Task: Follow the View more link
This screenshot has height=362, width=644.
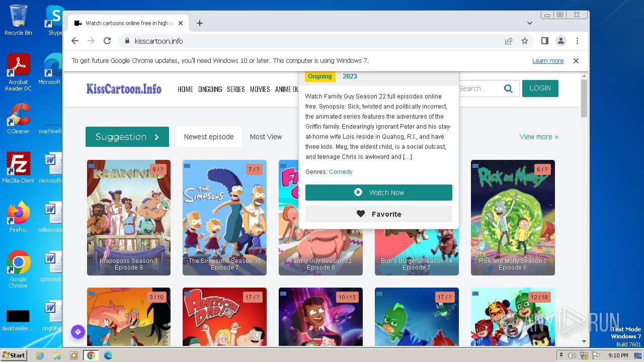Action: pyautogui.click(x=539, y=137)
